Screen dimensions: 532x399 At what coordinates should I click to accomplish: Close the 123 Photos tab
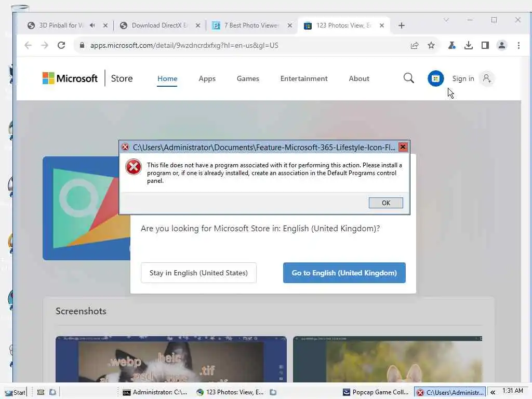[x=382, y=25]
